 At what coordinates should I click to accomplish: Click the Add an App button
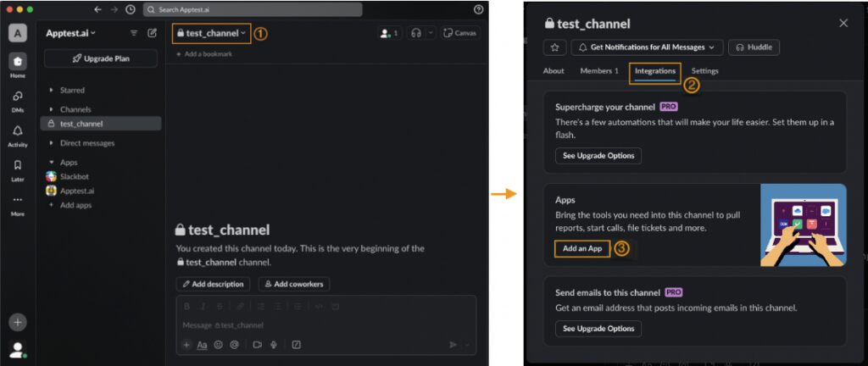(581, 249)
